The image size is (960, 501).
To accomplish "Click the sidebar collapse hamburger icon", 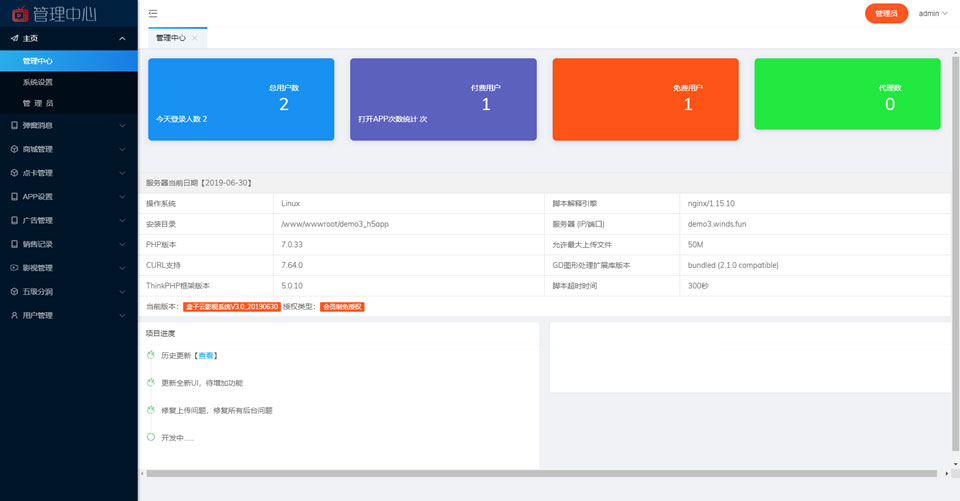I will coord(153,13).
